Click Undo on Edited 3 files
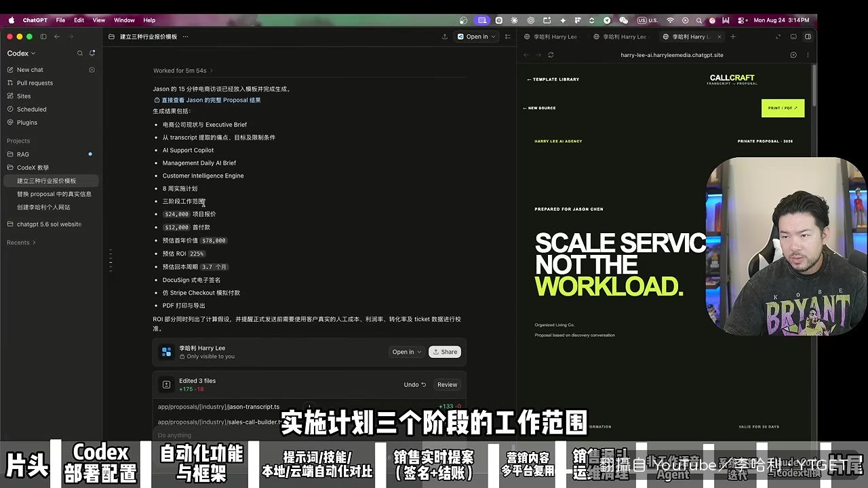Viewport: 868px width, 488px height. 414,384
